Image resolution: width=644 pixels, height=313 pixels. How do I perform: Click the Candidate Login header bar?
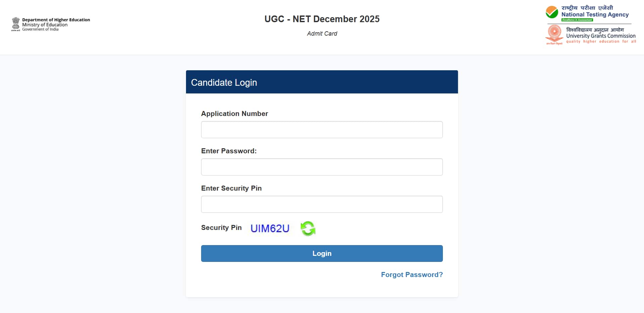321,82
